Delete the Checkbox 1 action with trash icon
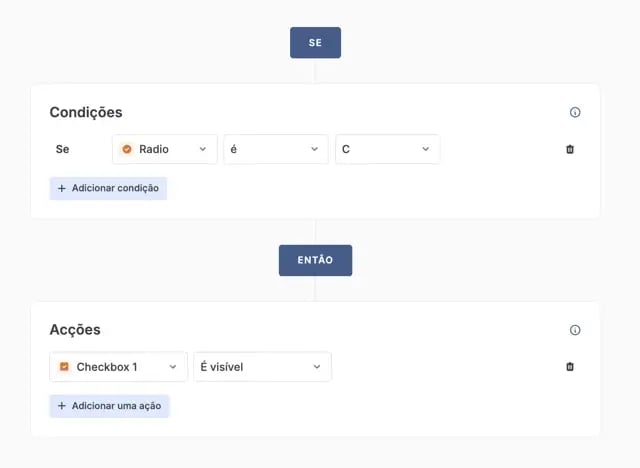The height and width of the screenshot is (468, 640). point(570,367)
